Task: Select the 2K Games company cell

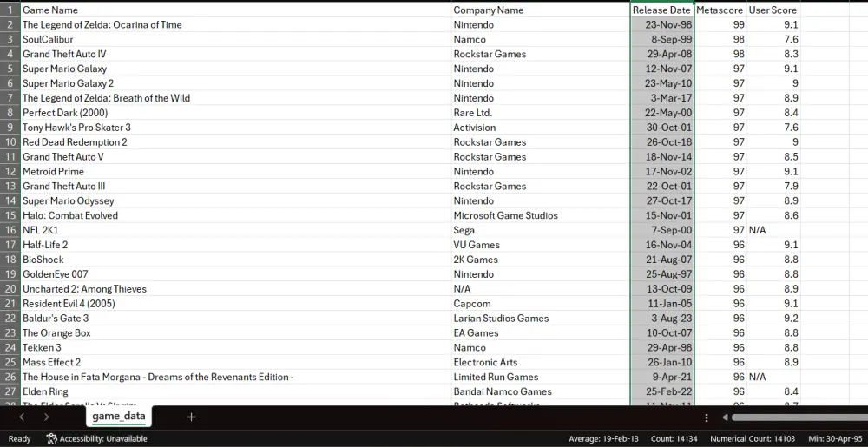Action: tap(541, 260)
